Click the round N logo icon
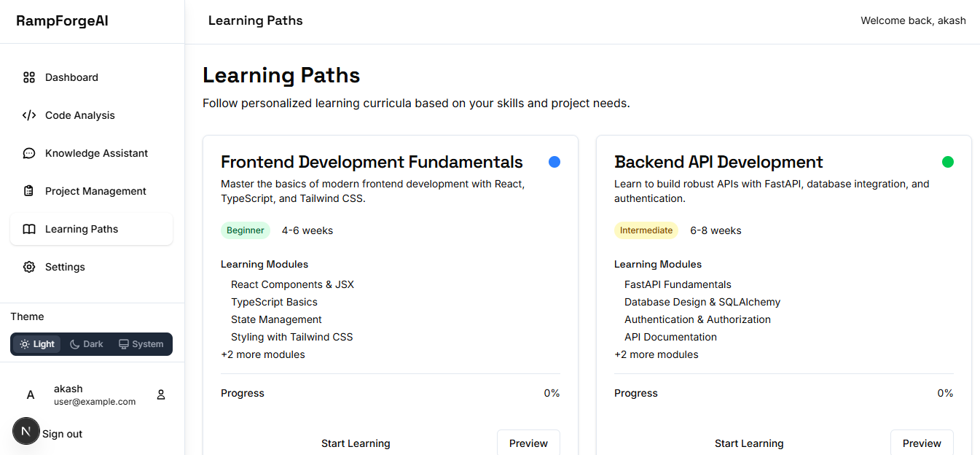Viewport: 980px width, 455px height. (x=26, y=431)
